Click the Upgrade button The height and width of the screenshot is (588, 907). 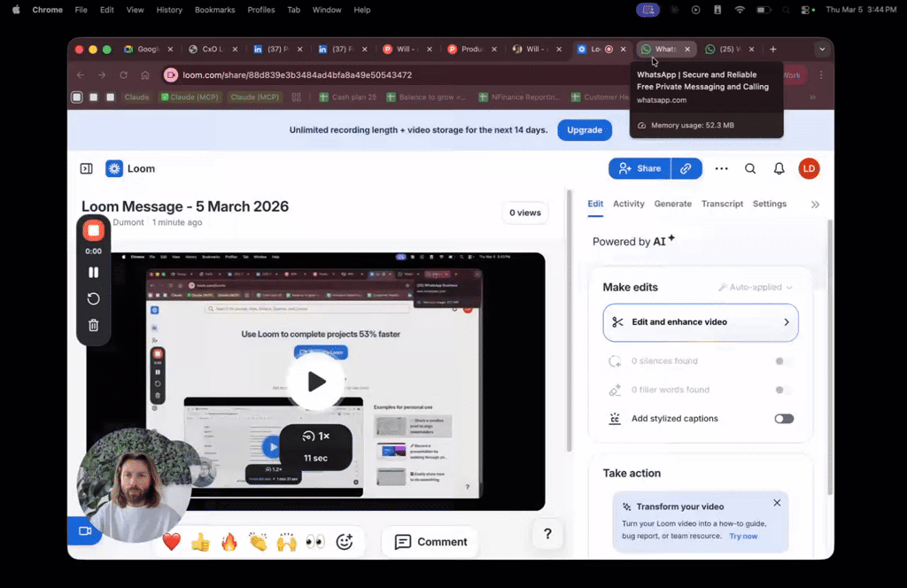(x=585, y=130)
